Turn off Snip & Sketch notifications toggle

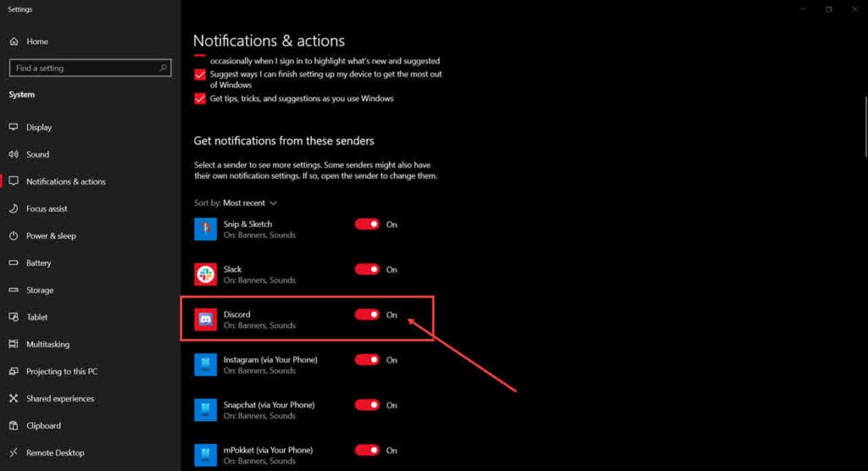[x=367, y=224]
